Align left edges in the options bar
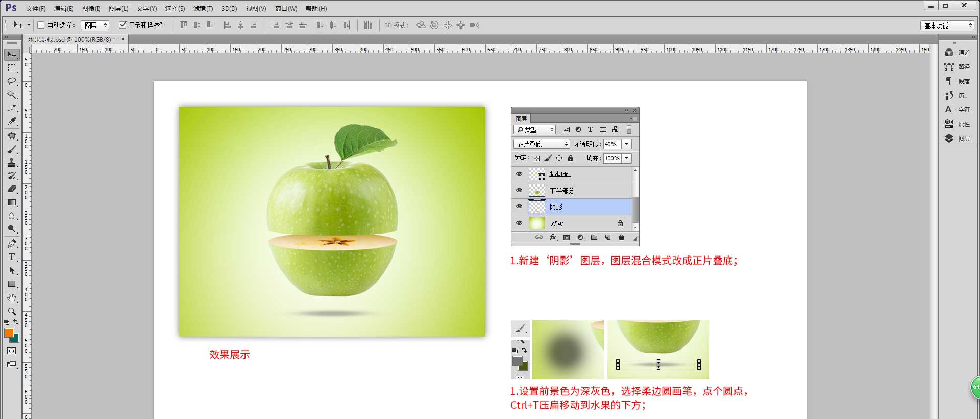 [228, 25]
